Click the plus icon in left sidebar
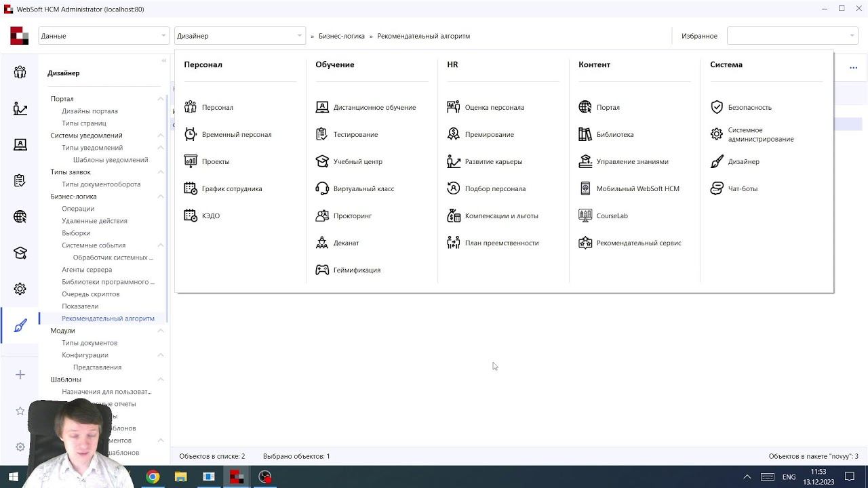The width and height of the screenshot is (868, 488). click(x=20, y=375)
